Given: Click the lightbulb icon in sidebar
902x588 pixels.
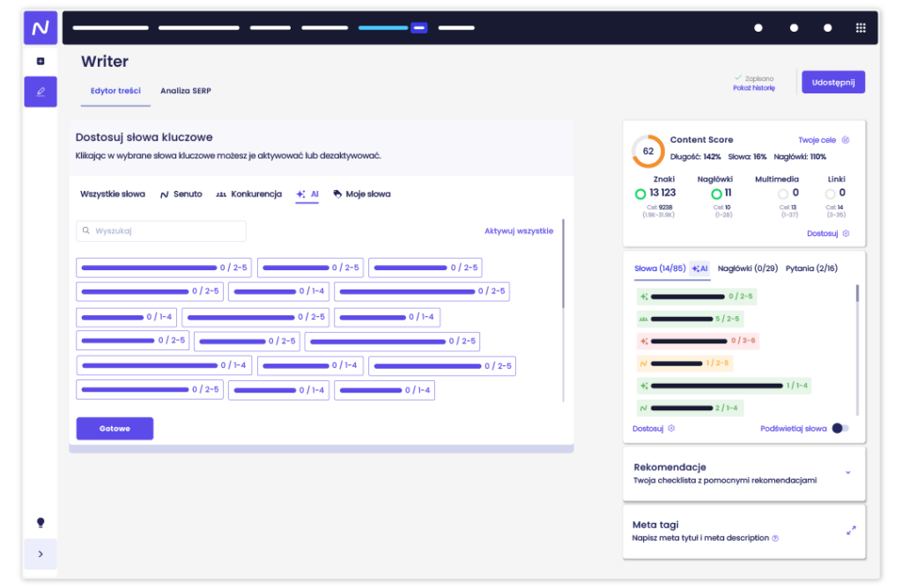Looking at the screenshot, I should pos(41,523).
